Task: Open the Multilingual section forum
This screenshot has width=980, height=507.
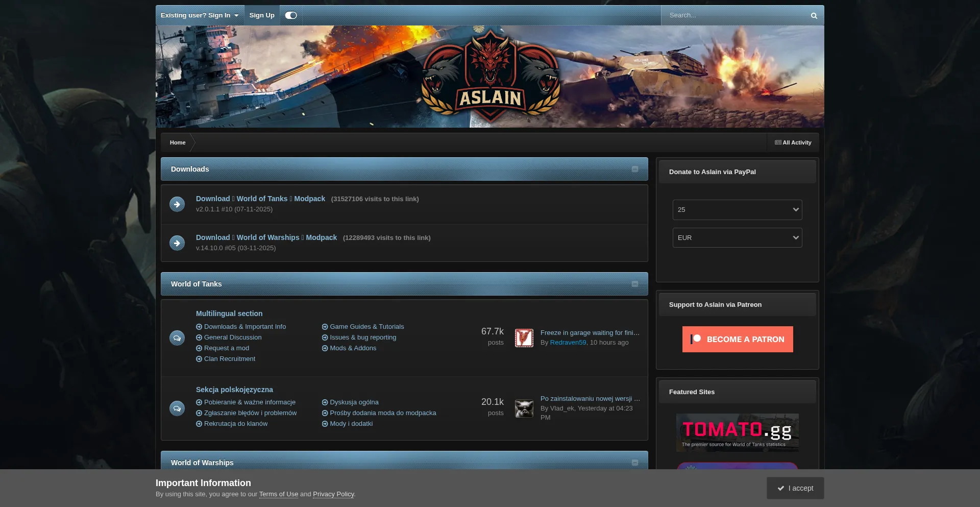Action: (229, 314)
